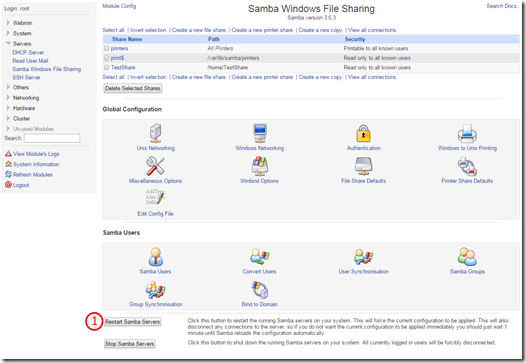Click the sidebar Search input field

pos(52,138)
